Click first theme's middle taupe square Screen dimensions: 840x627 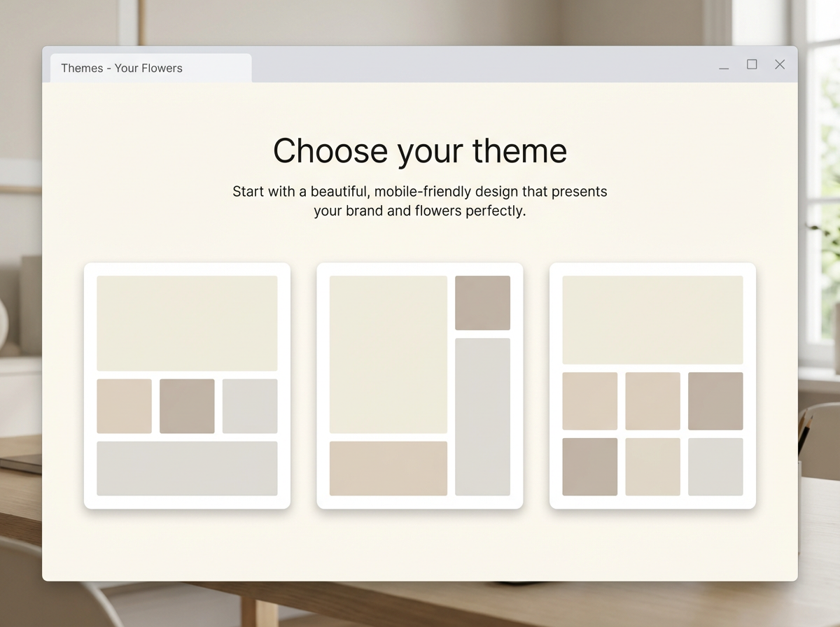point(187,406)
